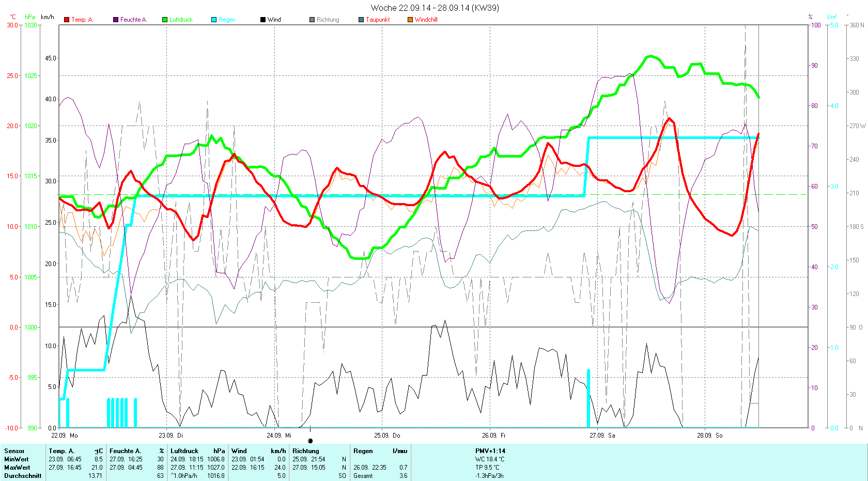Click the green Luftdruck legend swatch
This screenshot has height=481, width=868.
165,20
